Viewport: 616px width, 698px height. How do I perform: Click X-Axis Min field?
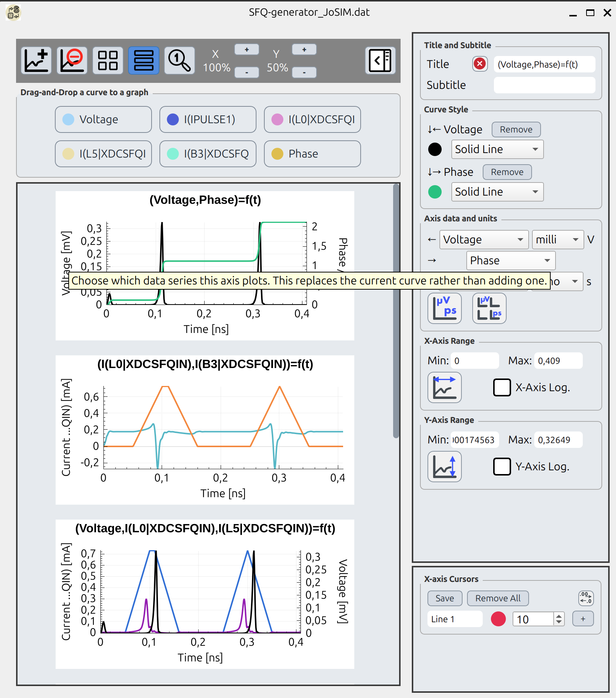click(475, 361)
